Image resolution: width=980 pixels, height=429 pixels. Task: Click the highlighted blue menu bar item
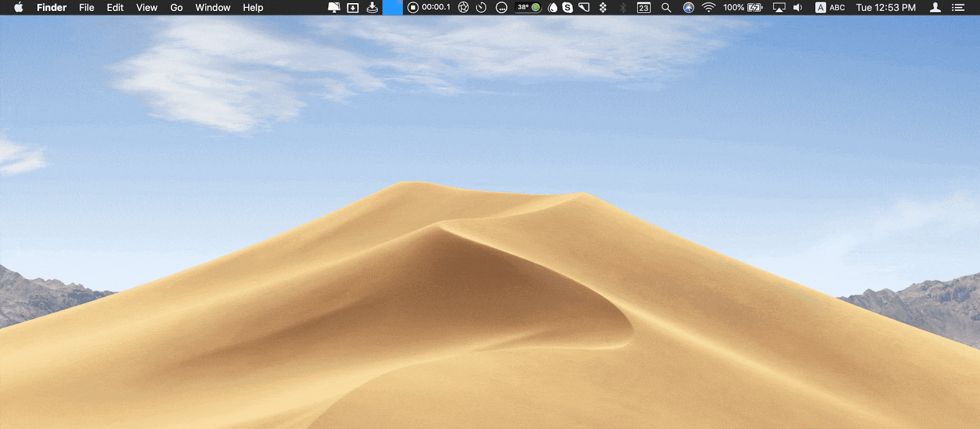pos(393,7)
